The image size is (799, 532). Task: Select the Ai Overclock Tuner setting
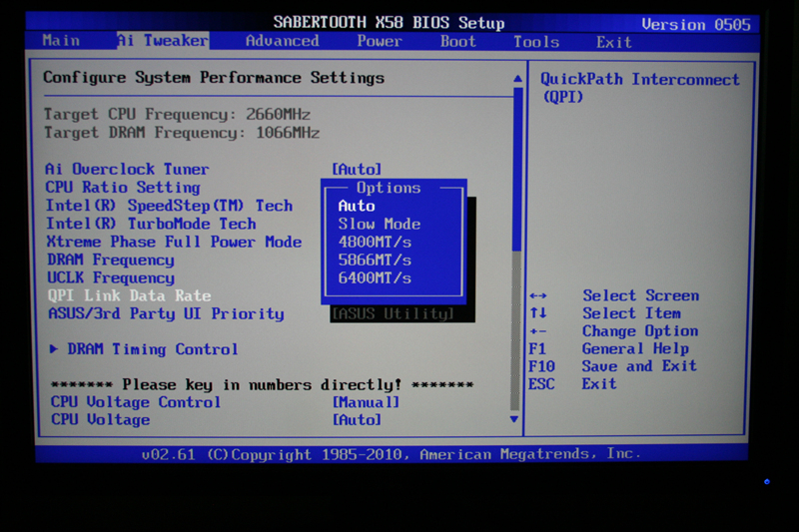pyautogui.click(x=127, y=169)
